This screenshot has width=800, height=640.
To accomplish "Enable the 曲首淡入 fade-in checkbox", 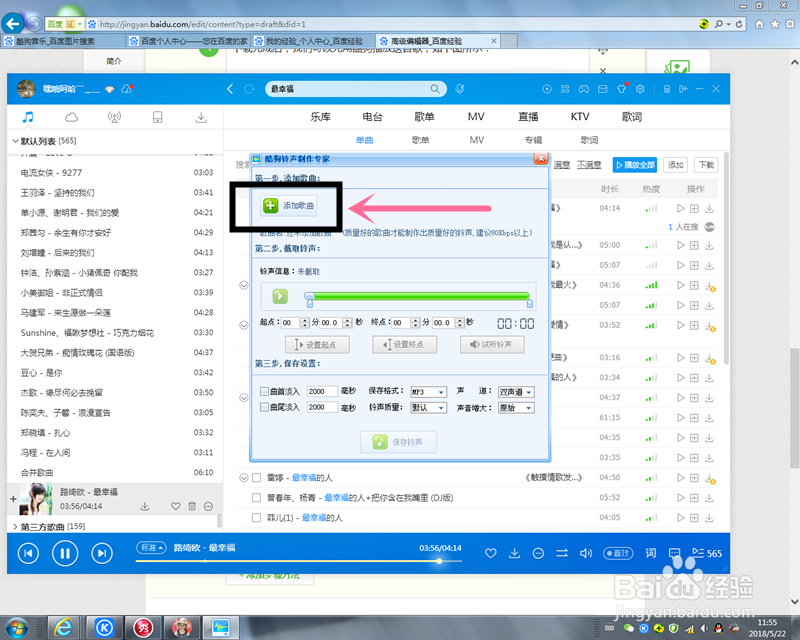I will (264, 391).
